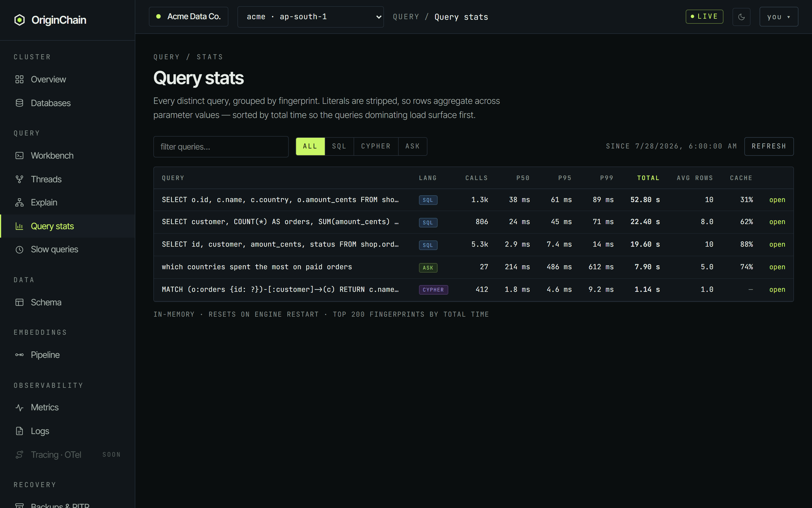Image resolution: width=812 pixels, height=508 pixels.
Task: Select the ASK language filter tab
Action: click(x=412, y=146)
